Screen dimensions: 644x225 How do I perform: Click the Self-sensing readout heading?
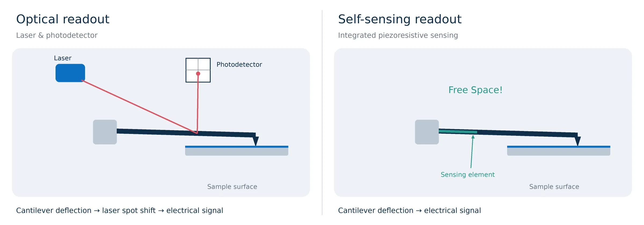point(400,19)
